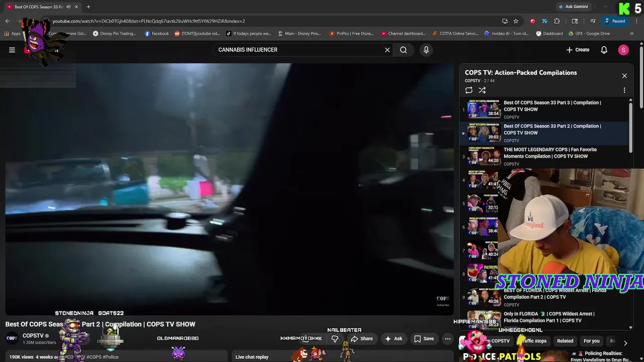Viewport: 644px width, 362px height.
Task: Save the video to a playlist
Action: (424, 339)
